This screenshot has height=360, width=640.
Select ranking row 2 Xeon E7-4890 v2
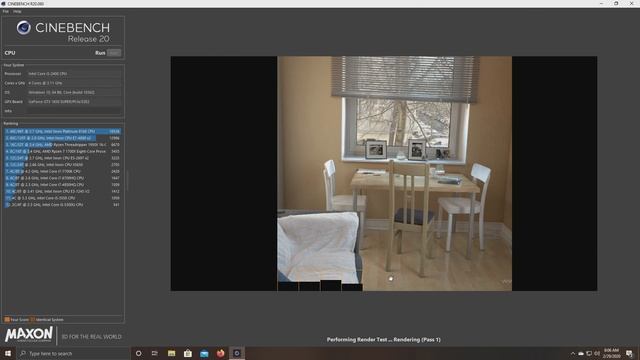(62, 138)
